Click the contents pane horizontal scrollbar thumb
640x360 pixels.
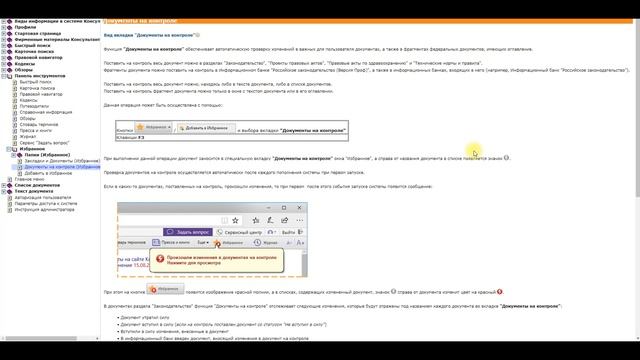41,338
